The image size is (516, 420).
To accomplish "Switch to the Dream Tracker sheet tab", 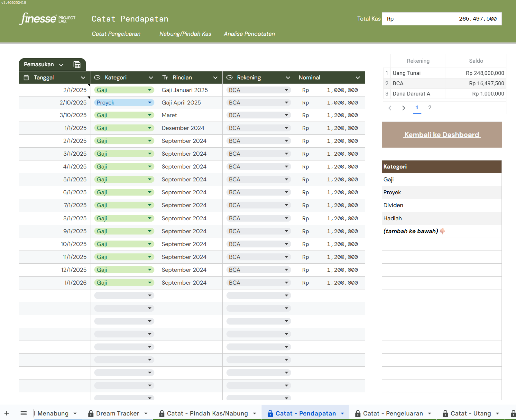I will click(x=117, y=413).
